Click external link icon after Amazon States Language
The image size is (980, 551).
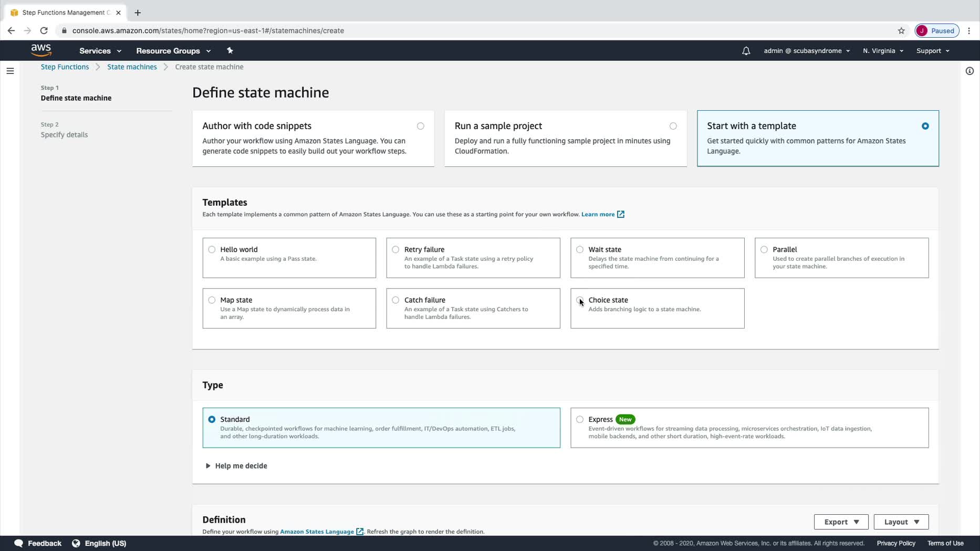coord(360,532)
